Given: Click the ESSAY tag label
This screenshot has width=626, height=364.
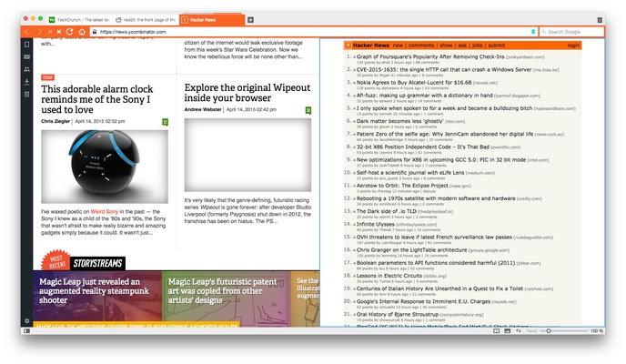Looking at the screenshot, I should [x=48, y=77].
